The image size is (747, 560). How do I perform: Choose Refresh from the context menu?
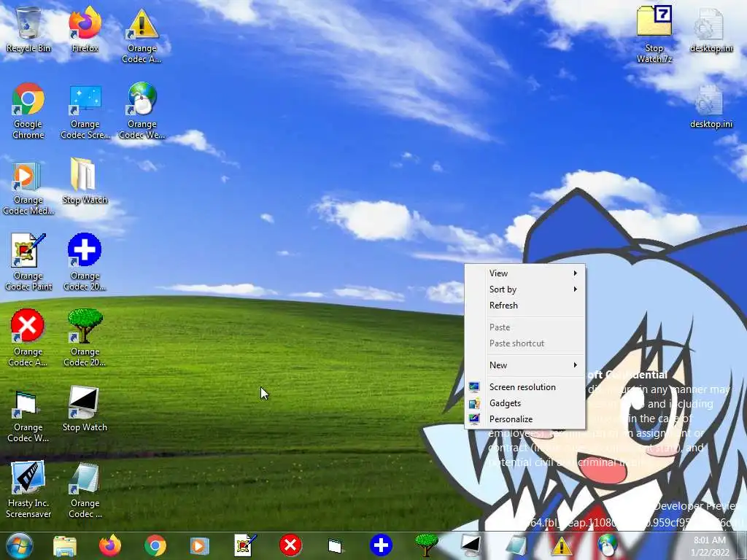[525, 306]
